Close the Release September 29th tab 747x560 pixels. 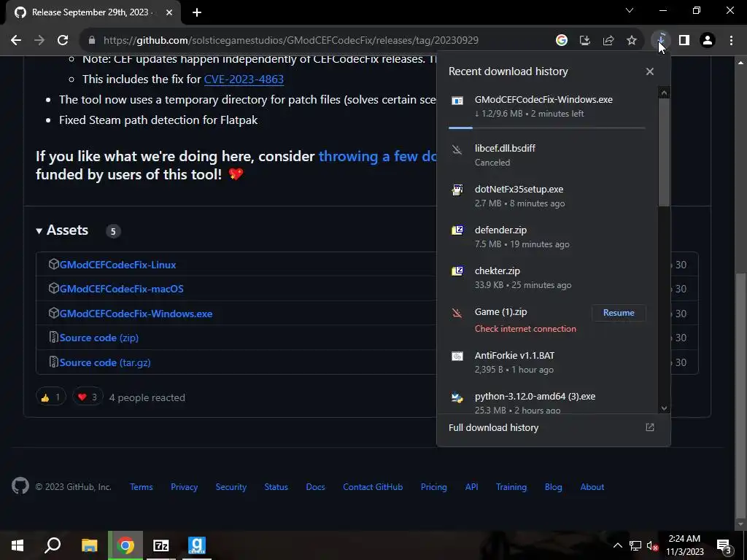click(x=169, y=12)
